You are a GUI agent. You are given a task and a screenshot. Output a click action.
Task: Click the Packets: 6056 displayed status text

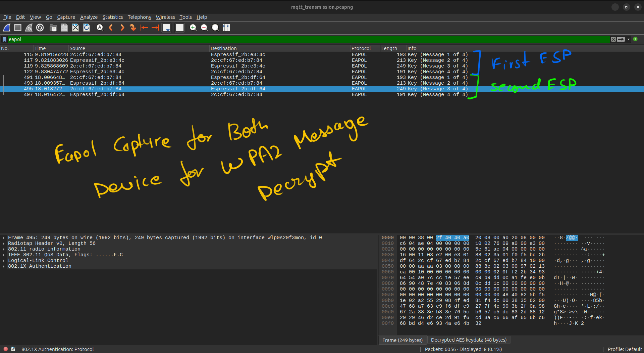point(463,349)
